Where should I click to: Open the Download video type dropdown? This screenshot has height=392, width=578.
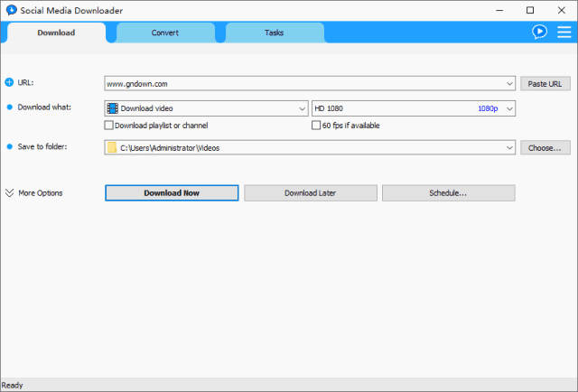pos(302,108)
